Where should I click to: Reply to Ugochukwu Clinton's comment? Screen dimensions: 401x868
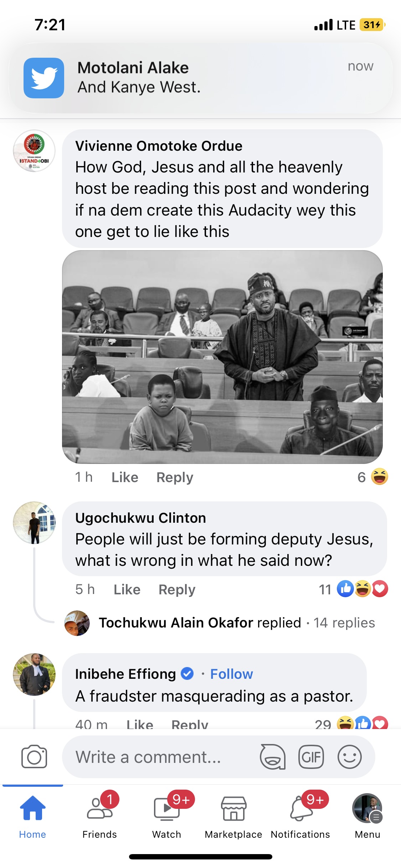point(177,590)
